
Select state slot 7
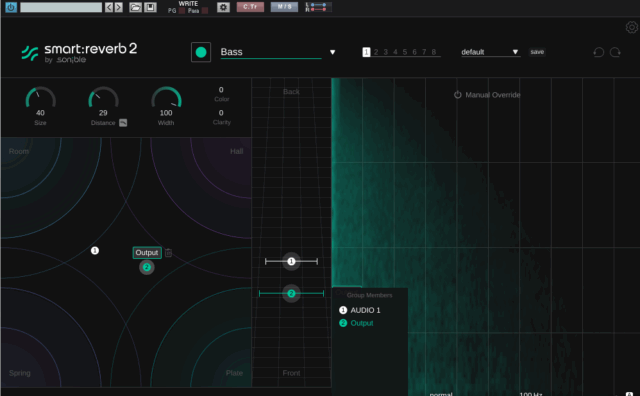[x=424, y=52]
